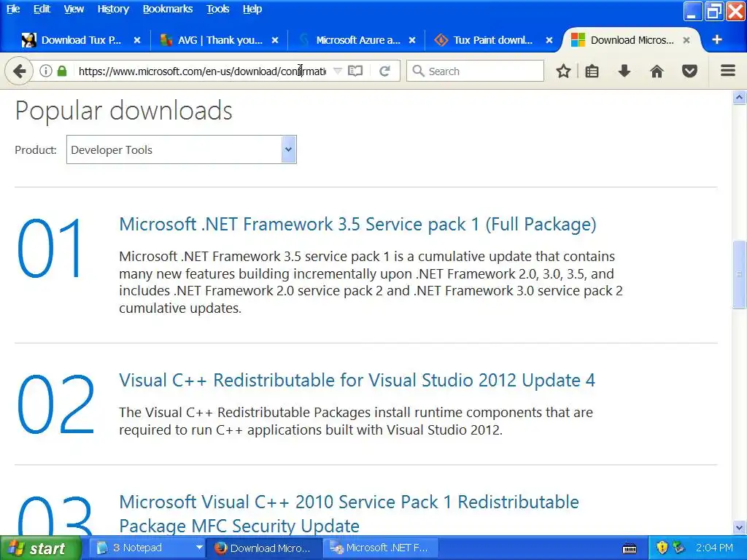Close the AVG Thank you tab

(x=275, y=40)
